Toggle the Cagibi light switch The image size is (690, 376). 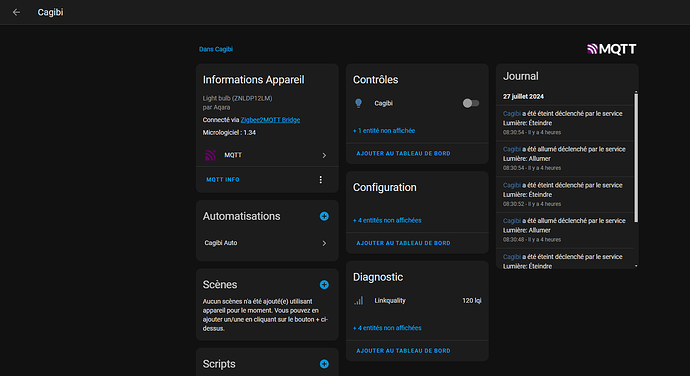pyautogui.click(x=470, y=103)
